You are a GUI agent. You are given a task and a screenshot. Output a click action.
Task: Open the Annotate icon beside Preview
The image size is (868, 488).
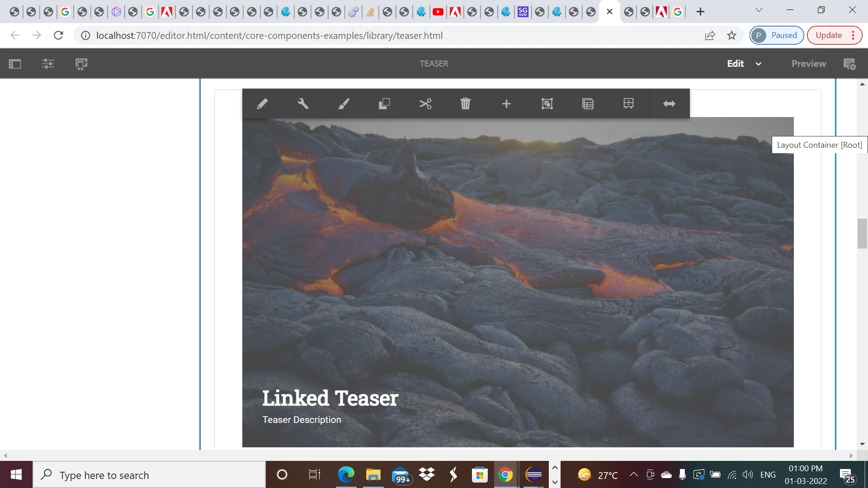(849, 64)
